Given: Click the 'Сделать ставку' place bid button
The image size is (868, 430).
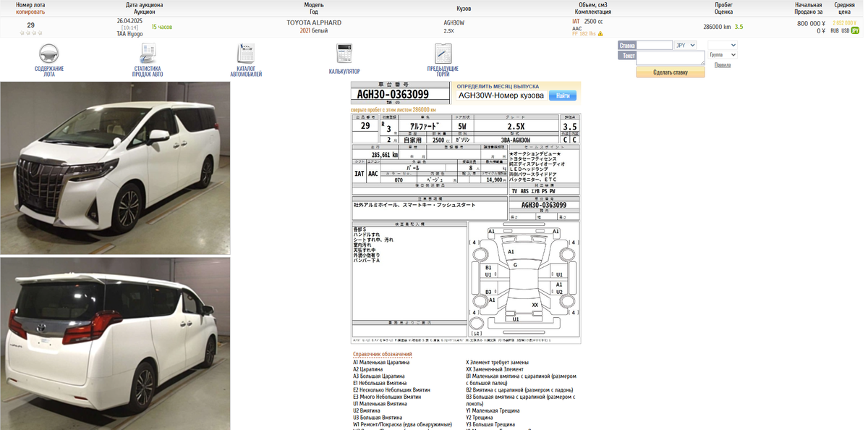Looking at the screenshot, I should click(671, 72).
